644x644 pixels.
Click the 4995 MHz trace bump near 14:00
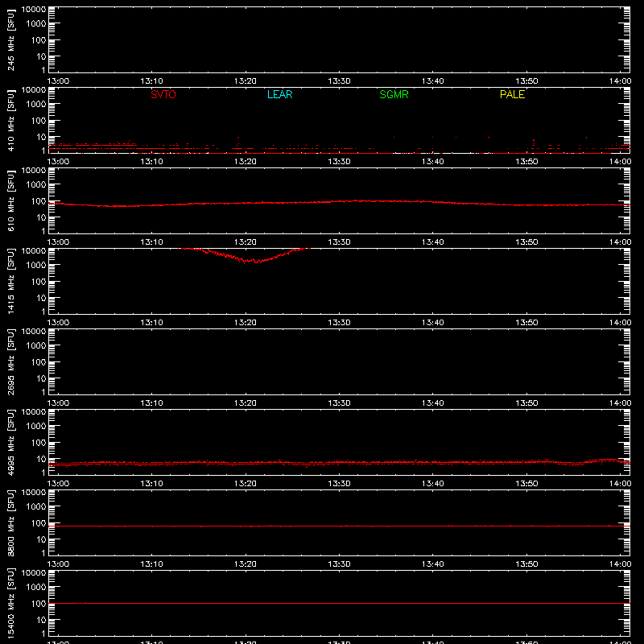(x=607, y=460)
